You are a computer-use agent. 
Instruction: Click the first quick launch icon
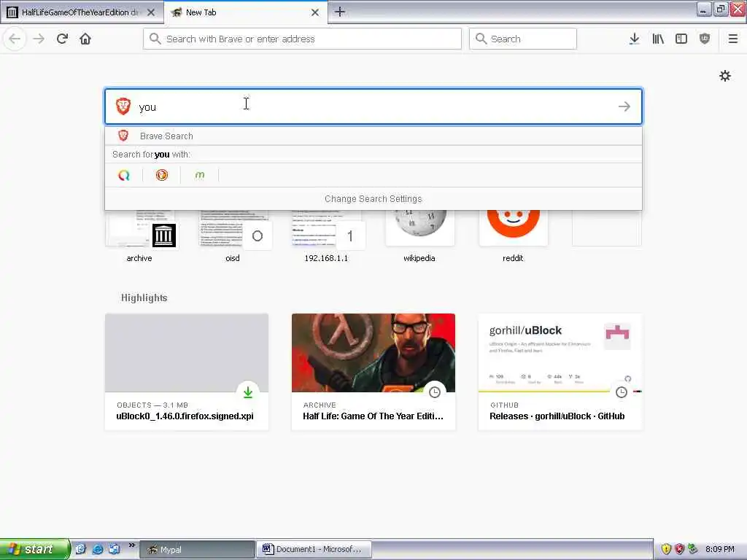[80, 549]
